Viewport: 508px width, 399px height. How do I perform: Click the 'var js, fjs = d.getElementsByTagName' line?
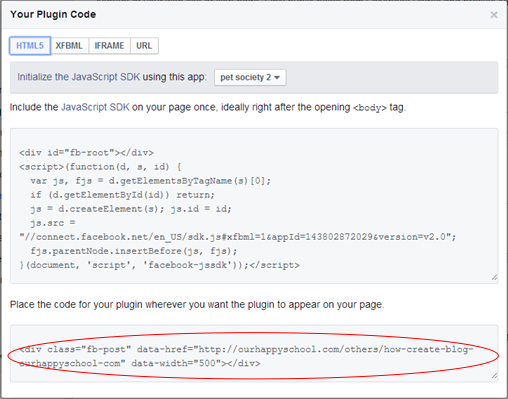point(151,181)
